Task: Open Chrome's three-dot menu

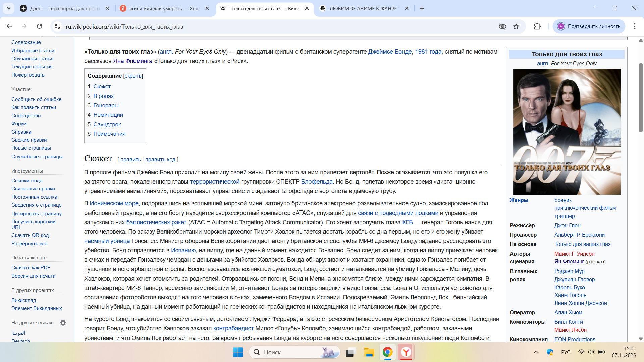Action: point(634,26)
